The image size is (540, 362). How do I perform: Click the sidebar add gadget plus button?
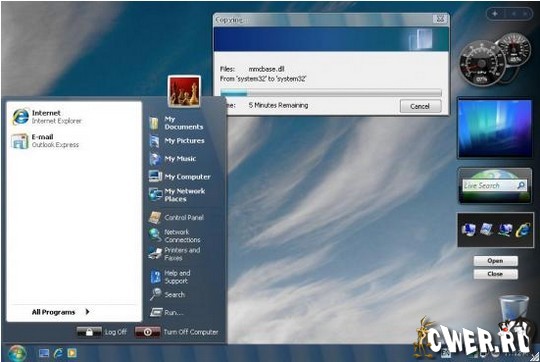click(x=495, y=13)
